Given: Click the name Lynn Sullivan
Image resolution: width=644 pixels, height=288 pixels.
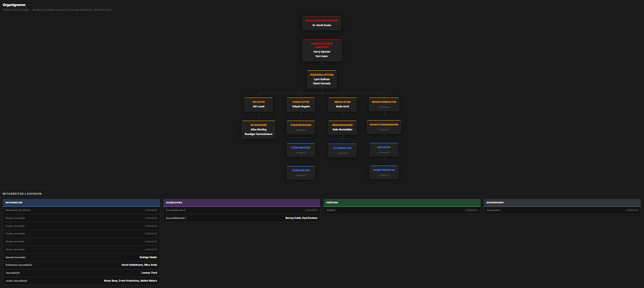Looking at the screenshot, I should click(x=322, y=79).
